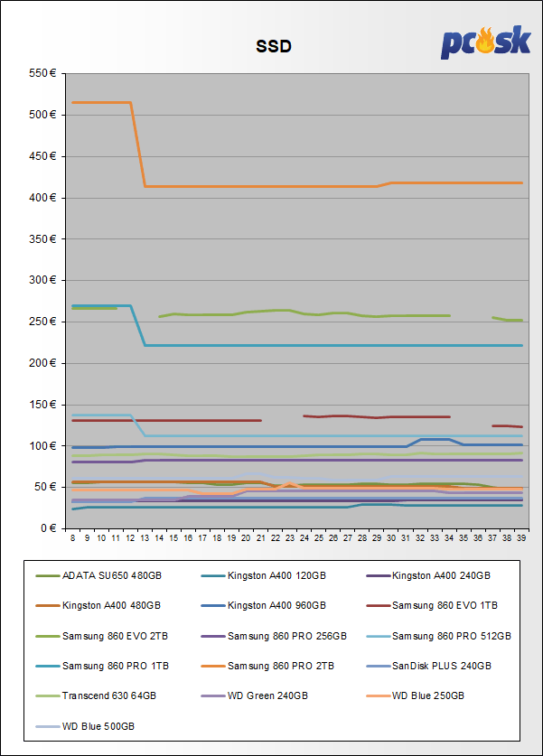Screen dimensions: 543x756
Task: Click the Samsung 860 EVO 1TB legend swatch
Action: point(378,605)
